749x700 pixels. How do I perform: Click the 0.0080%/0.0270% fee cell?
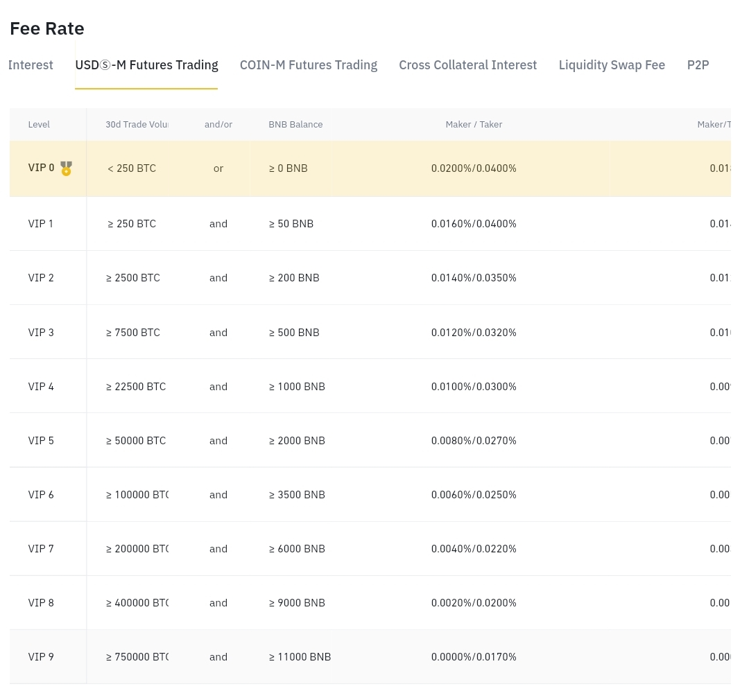(x=474, y=441)
